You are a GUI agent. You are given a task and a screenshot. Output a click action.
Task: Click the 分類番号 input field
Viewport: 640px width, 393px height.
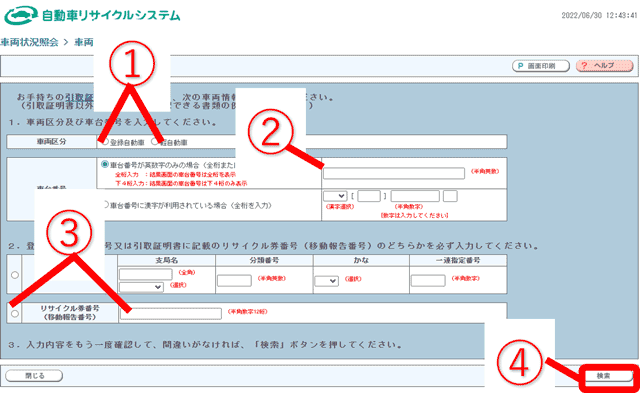pyautogui.click(x=234, y=280)
